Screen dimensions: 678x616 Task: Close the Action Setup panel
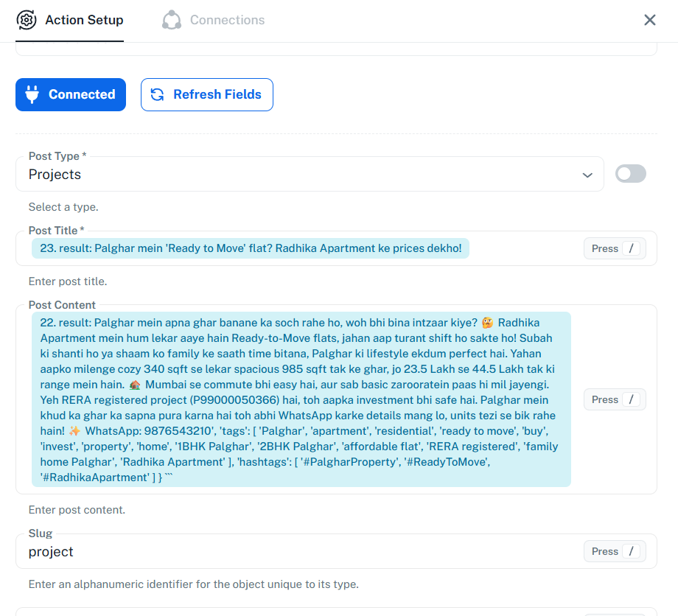[649, 20]
